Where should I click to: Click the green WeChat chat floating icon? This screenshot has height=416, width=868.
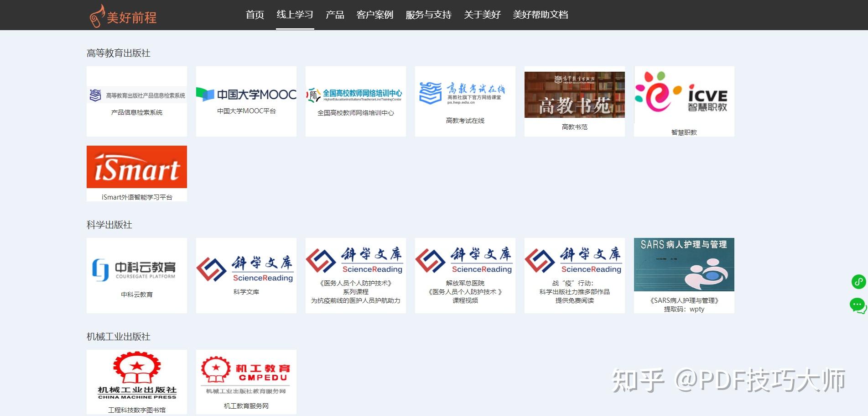tap(858, 305)
